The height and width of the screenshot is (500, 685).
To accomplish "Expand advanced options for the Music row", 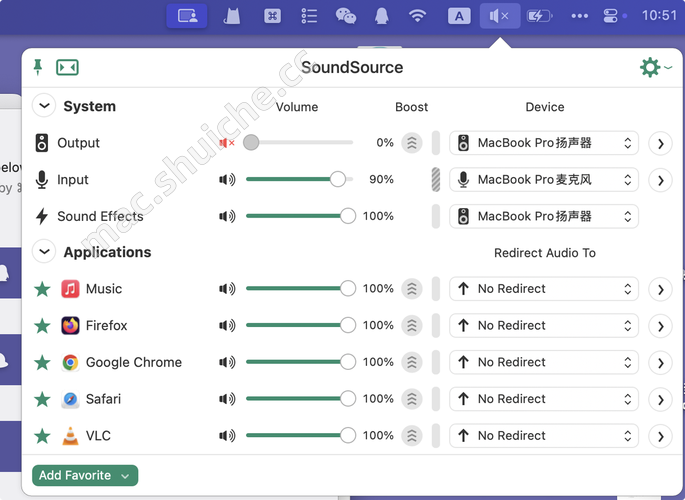I will pos(659,289).
